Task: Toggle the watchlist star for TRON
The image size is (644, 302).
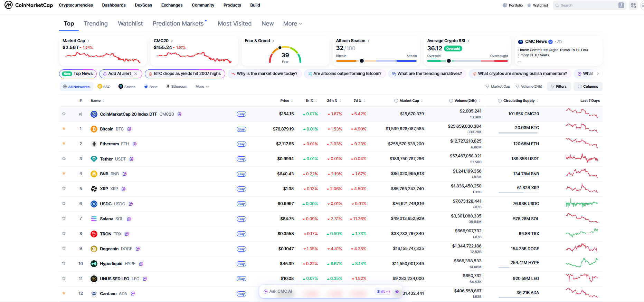Action: (64, 233)
